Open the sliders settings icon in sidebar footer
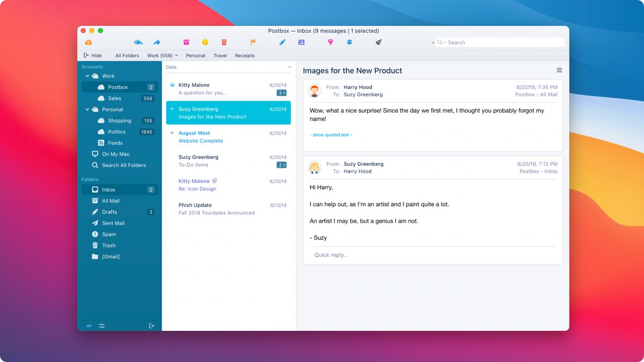This screenshot has width=644, height=362. [102, 326]
